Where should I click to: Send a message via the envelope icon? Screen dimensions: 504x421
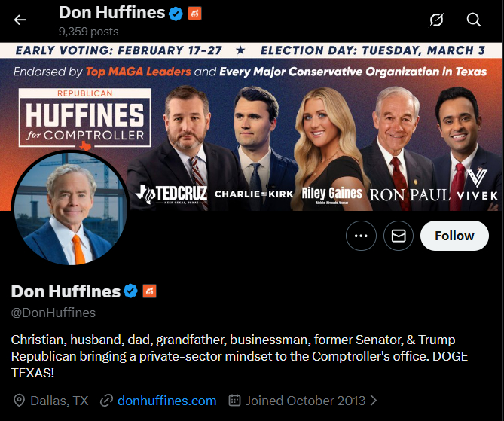tap(399, 236)
